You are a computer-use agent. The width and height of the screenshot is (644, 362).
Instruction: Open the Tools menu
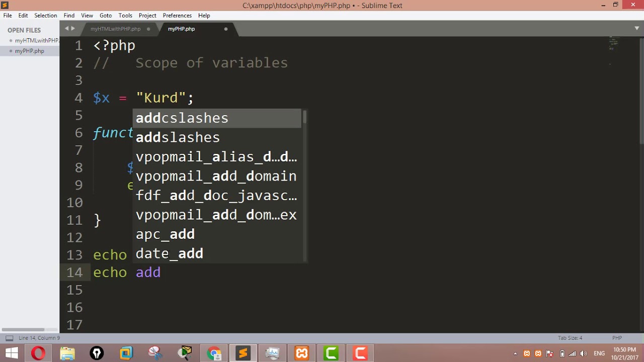click(x=125, y=16)
